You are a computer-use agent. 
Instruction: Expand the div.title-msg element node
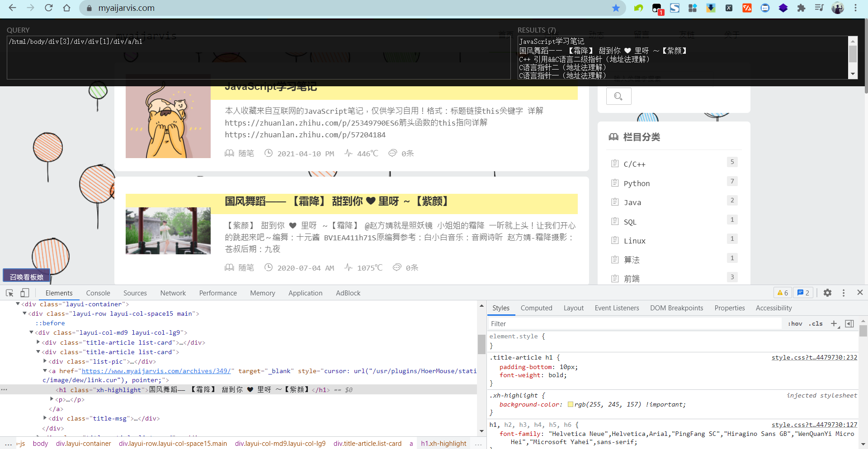[45, 418]
